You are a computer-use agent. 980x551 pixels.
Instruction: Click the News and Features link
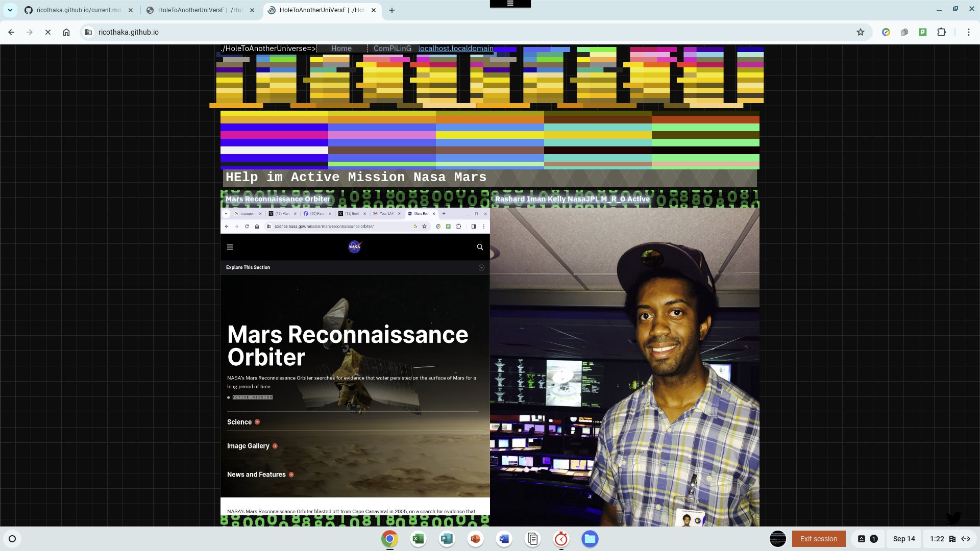coord(260,474)
